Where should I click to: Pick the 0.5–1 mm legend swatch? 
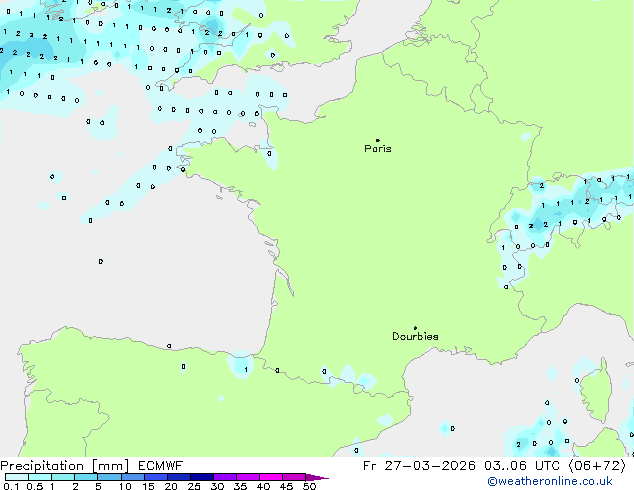coord(40,477)
